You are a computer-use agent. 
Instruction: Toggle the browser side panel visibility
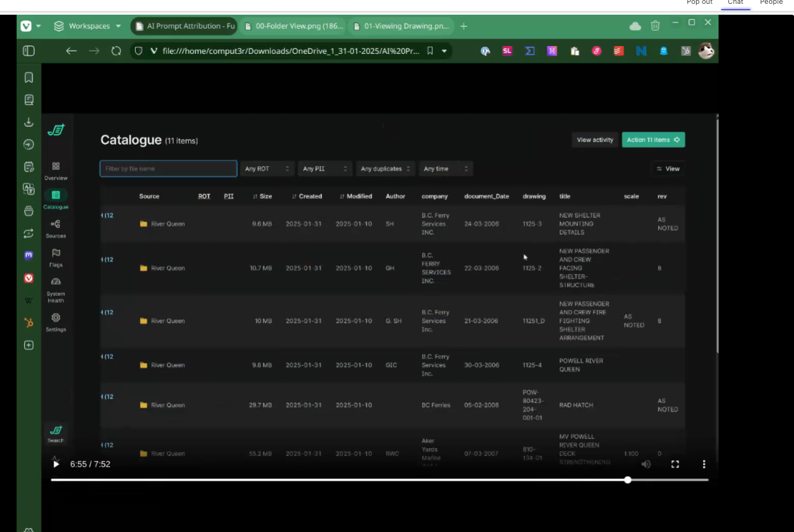[x=29, y=51]
